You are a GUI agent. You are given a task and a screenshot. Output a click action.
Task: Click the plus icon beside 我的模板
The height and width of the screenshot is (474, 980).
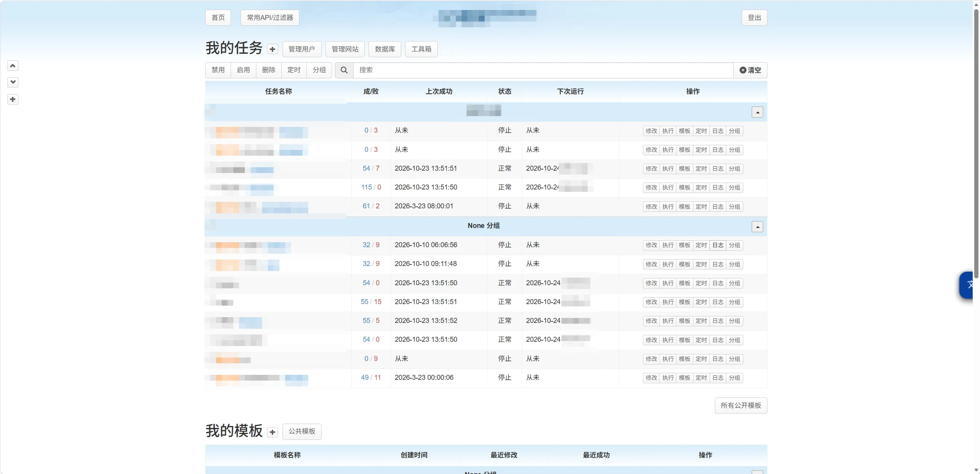click(272, 432)
